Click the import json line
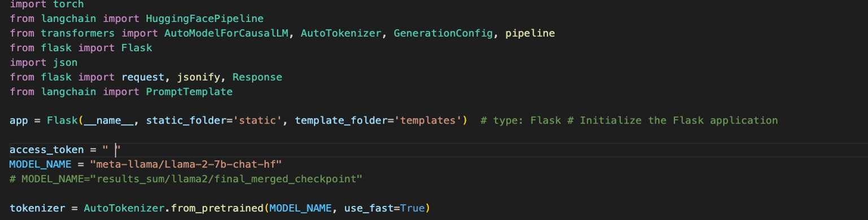 (x=43, y=63)
